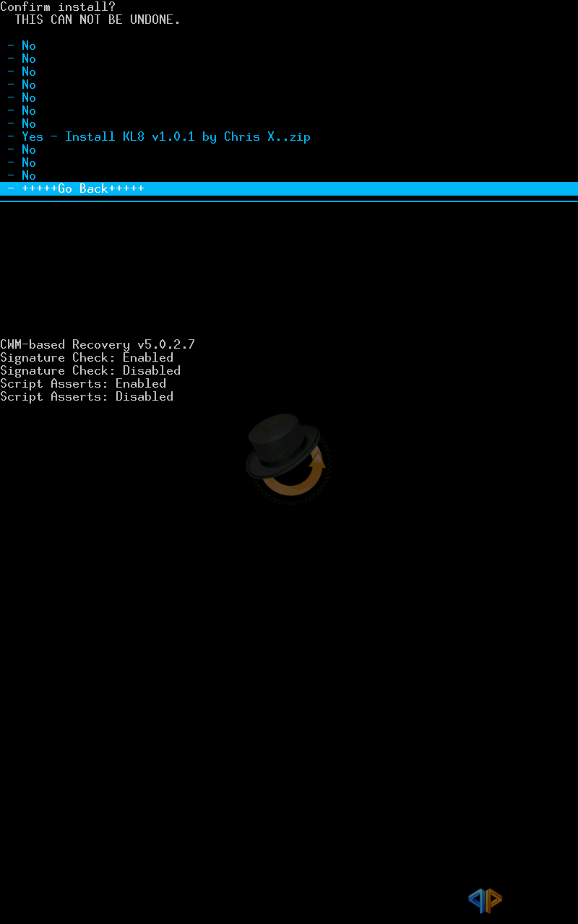578x924 pixels.
Task: Select the No entry just above Go Back
Action: pos(22,175)
